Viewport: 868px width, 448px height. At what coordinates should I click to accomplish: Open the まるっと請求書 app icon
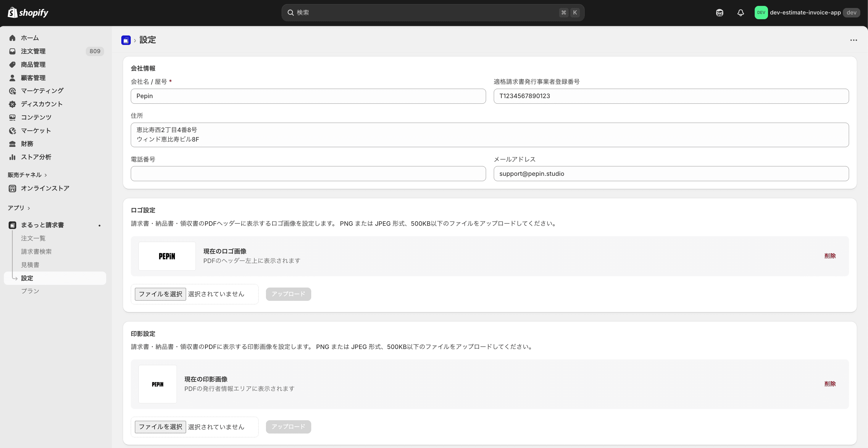[x=12, y=225]
